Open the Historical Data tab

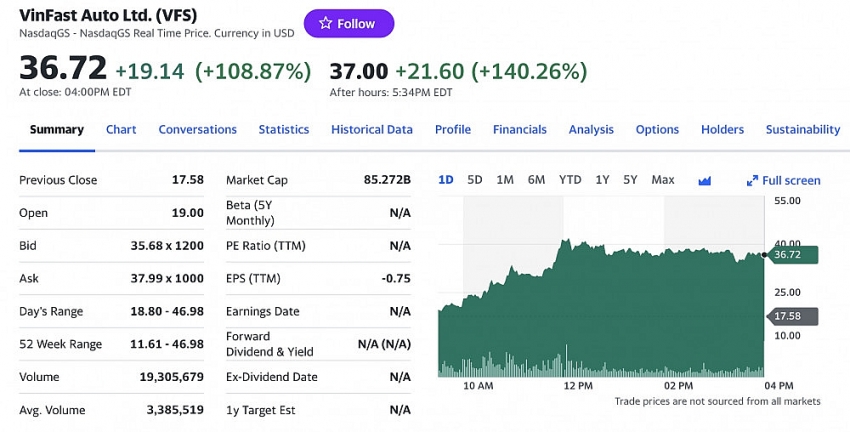coord(372,130)
